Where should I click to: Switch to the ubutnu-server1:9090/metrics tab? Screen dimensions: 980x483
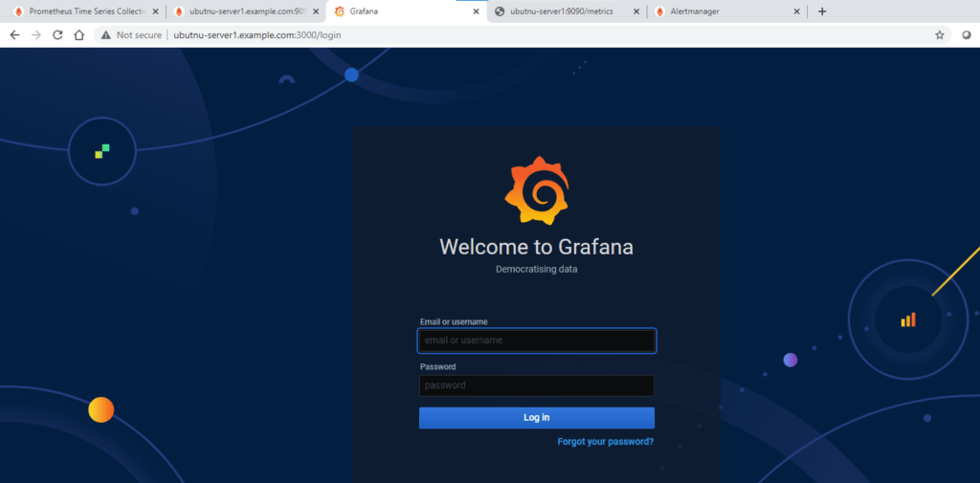point(566,11)
